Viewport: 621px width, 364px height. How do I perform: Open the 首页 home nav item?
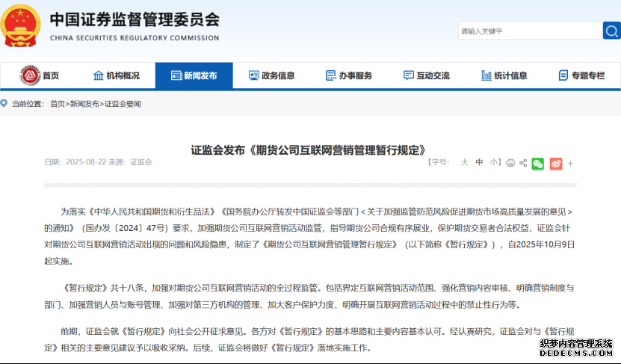[x=40, y=75]
